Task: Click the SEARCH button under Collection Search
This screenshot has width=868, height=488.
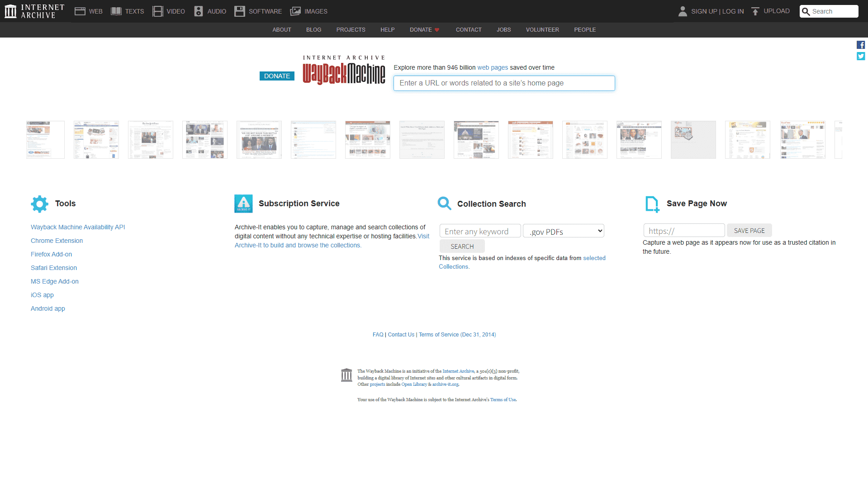Action: click(x=462, y=246)
